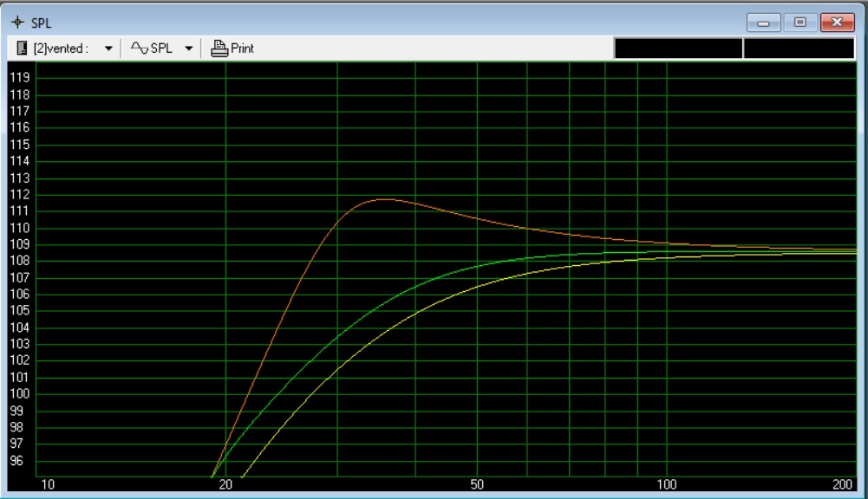Select the SPL label in toolbar

tap(161, 49)
